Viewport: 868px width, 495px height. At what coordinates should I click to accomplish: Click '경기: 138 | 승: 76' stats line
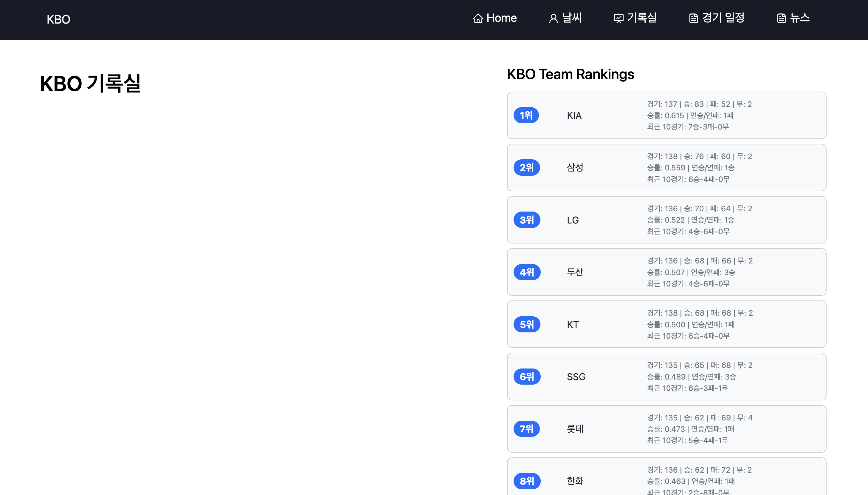700,156
